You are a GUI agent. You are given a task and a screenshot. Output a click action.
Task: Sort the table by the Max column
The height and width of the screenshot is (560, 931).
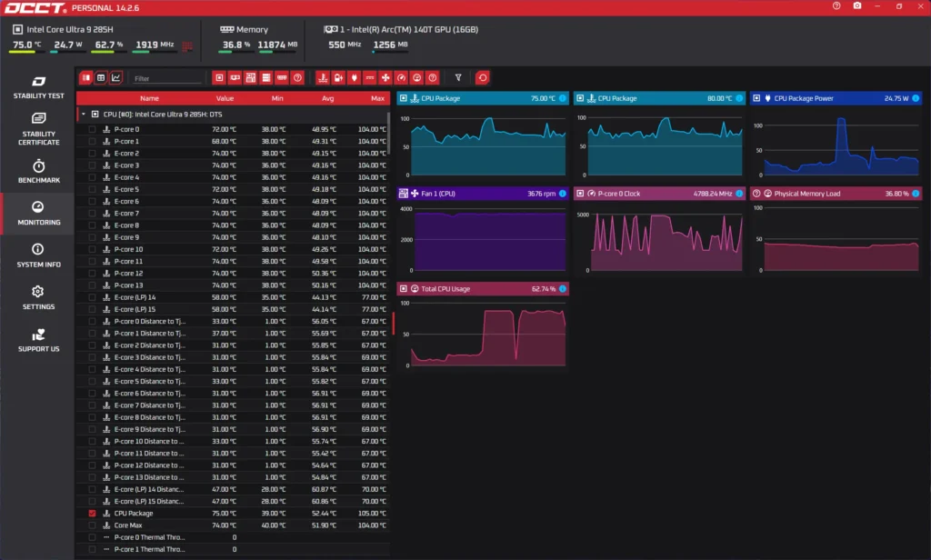click(x=377, y=98)
